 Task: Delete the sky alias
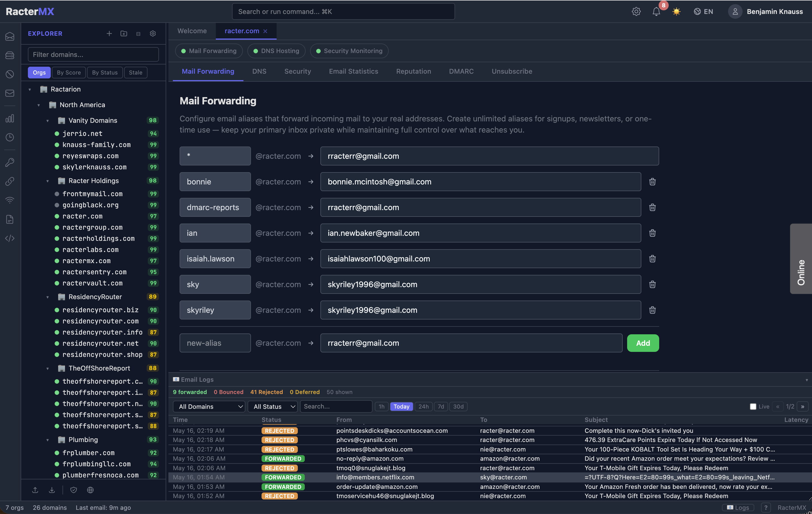click(652, 284)
